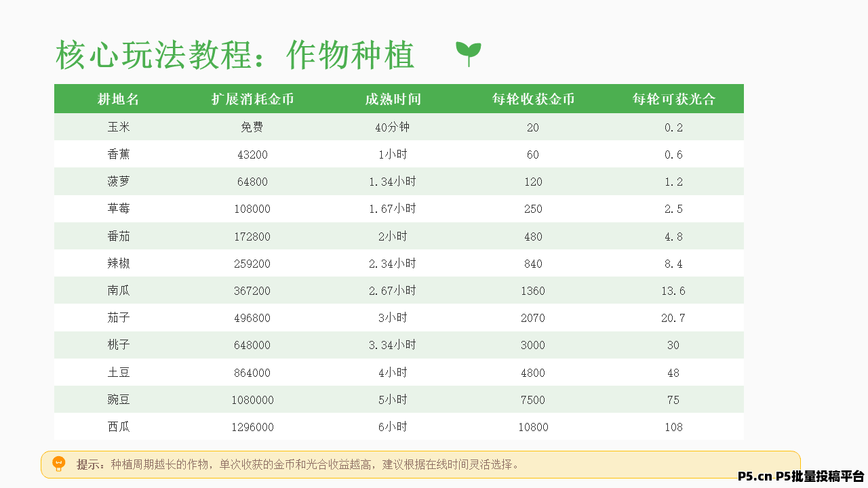Select the 每轮收获金币 column header

(533, 99)
